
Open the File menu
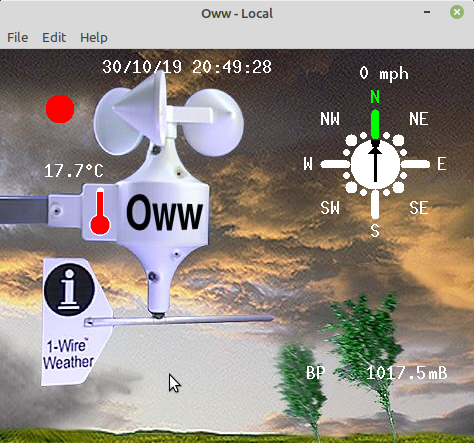coord(18,37)
